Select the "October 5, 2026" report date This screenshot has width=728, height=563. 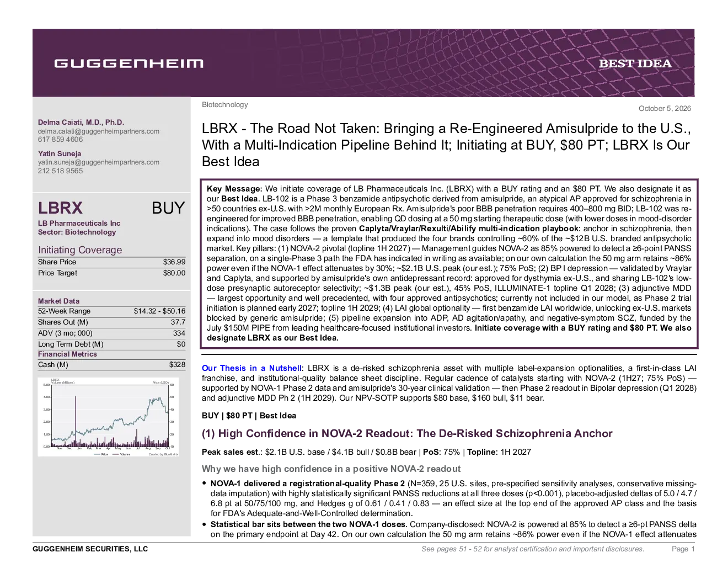665,109
